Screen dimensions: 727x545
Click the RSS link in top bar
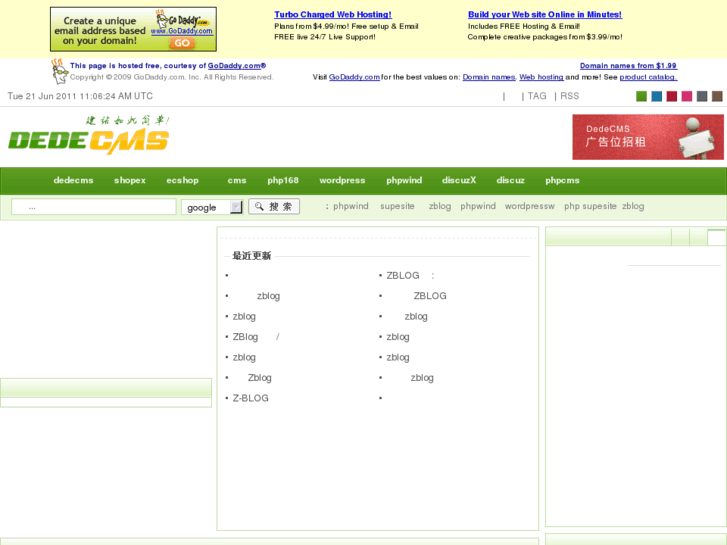(x=569, y=96)
